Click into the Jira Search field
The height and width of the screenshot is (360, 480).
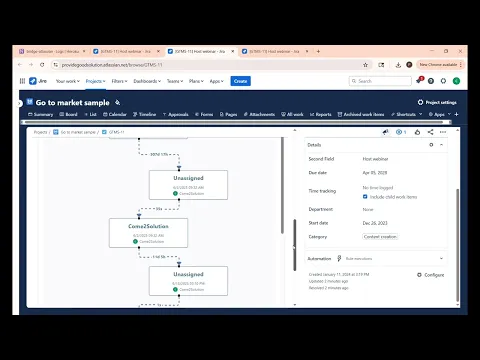click(380, 81)
